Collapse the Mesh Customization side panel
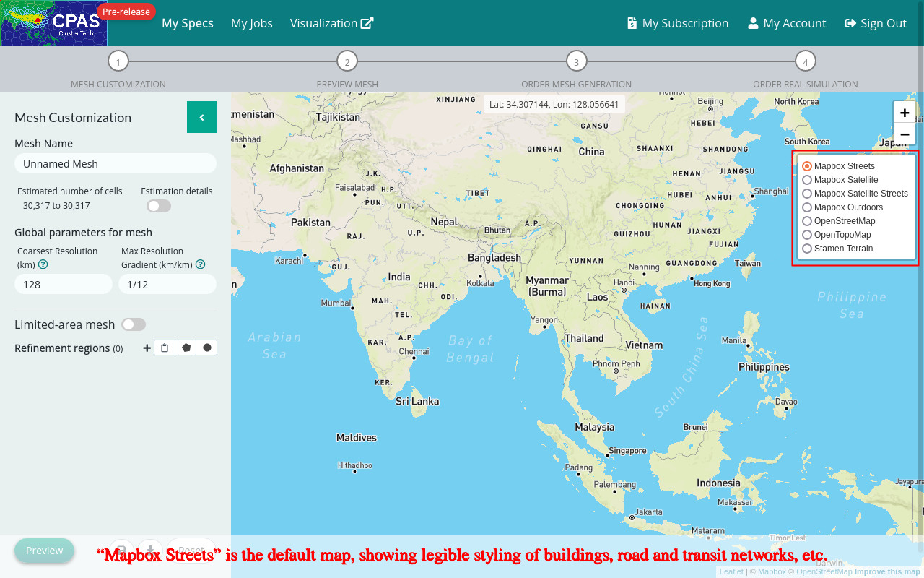Screen dimensions: 924x578 coord(201,117)
